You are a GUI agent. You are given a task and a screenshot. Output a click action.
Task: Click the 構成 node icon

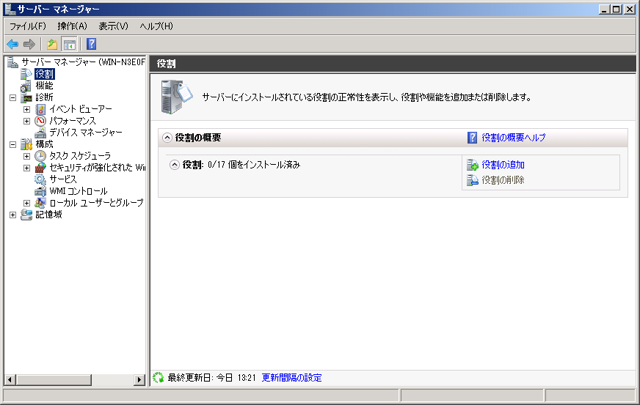point(27,144)
